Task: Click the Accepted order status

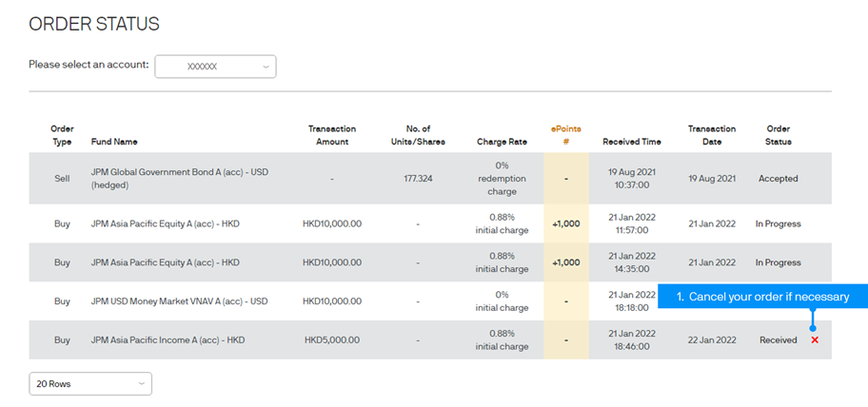Action: (x=779, y=179)
